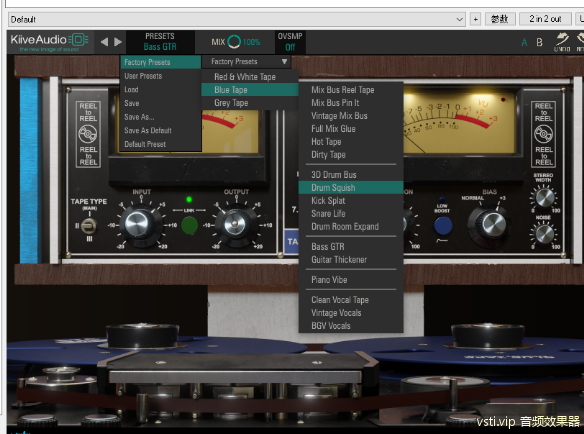Click the right VU meter display

click(459, 123)
